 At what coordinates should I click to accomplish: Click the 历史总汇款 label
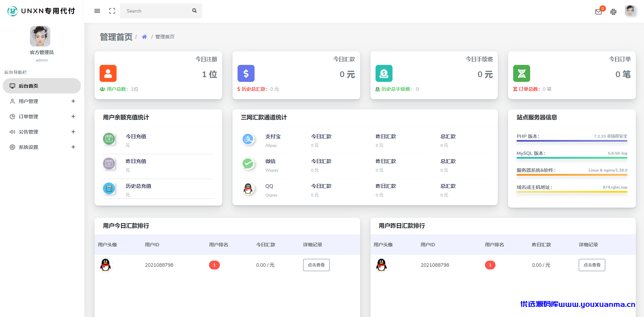pyautogui.click(x=255, y=89)
